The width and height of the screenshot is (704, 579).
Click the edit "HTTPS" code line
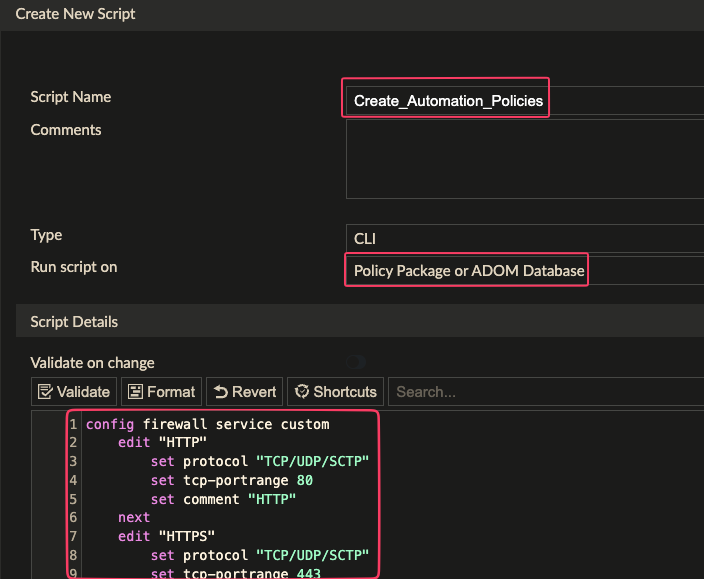(166, 536)
